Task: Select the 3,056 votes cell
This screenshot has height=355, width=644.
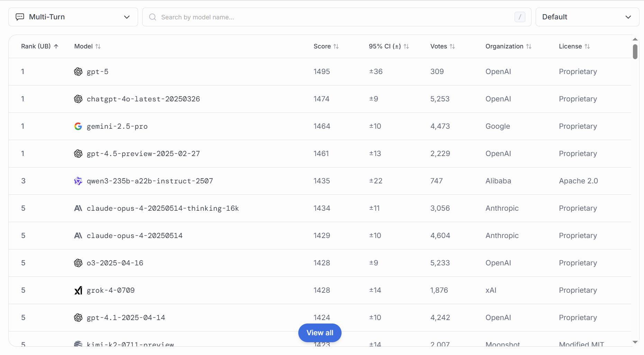Action: coord(440,208)
